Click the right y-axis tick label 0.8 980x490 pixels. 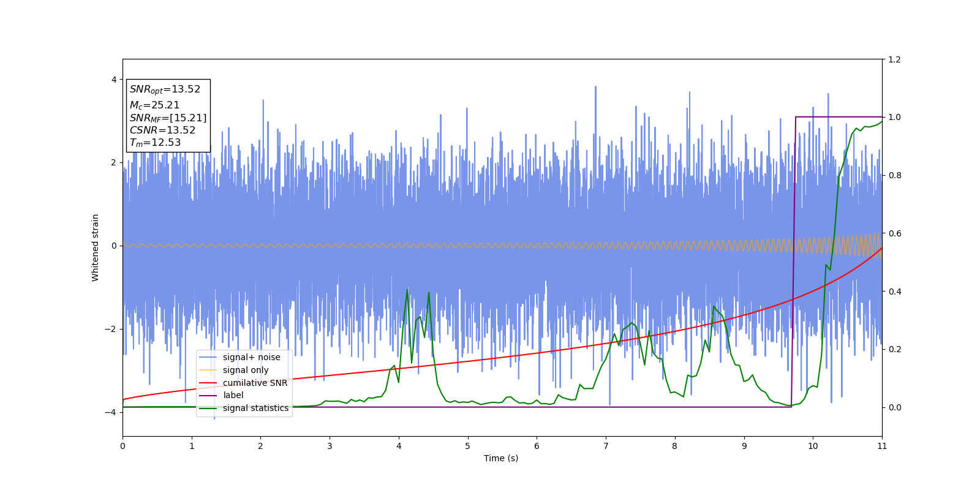(894, 175)
